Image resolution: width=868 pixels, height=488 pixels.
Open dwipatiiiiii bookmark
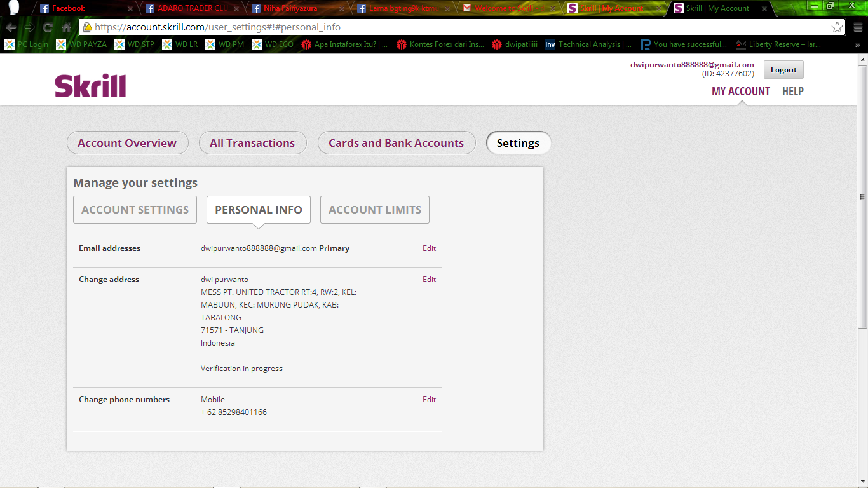(515, 44)
